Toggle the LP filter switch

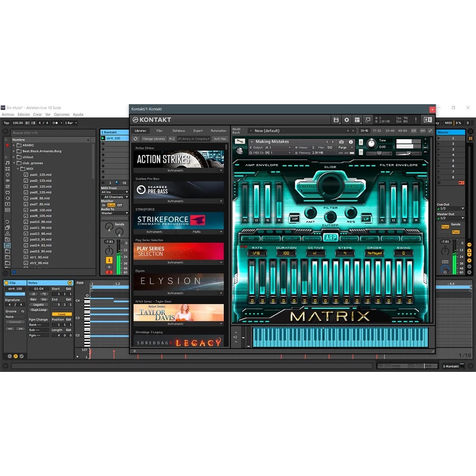(366, 218)
